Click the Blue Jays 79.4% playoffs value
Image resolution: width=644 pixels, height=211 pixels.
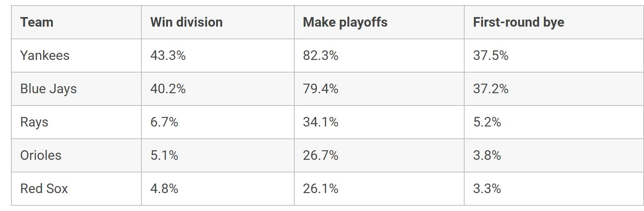pyautogui.click(x=320, y=89)
